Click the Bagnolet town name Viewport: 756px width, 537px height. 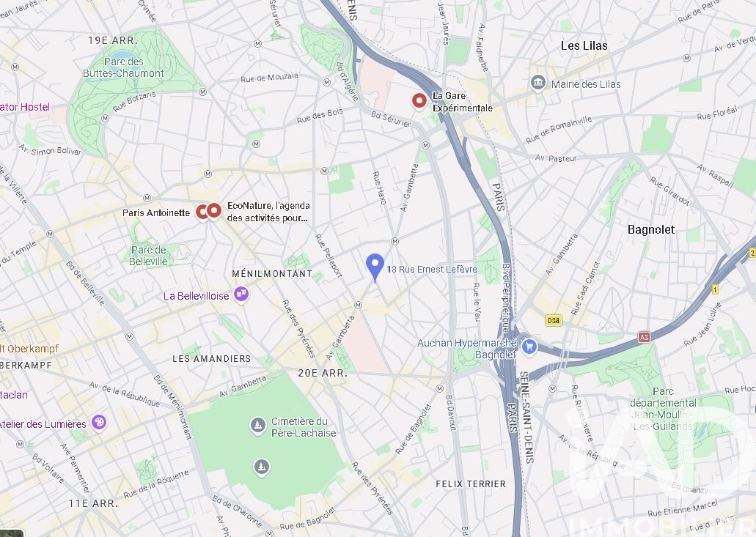[x=651, y=229]
